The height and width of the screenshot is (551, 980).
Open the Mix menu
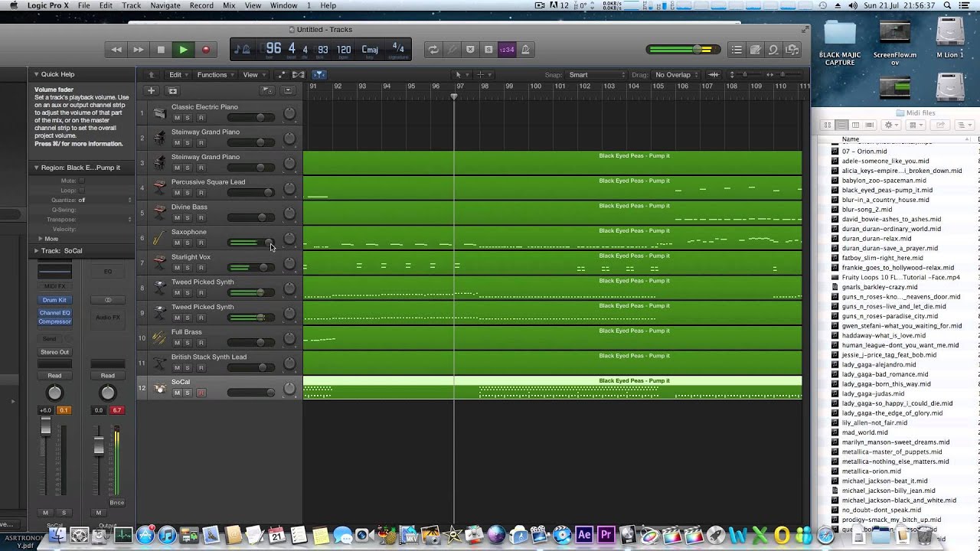click(x=229, y=5)
